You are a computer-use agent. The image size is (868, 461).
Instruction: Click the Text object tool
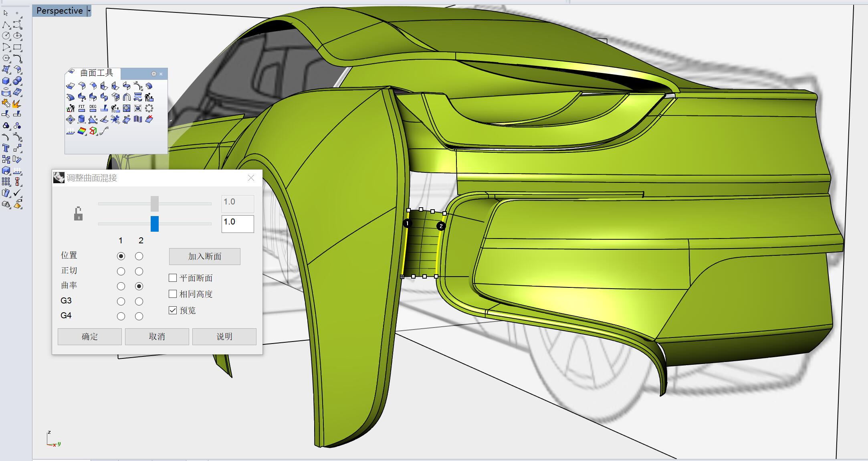click(6, 148)
